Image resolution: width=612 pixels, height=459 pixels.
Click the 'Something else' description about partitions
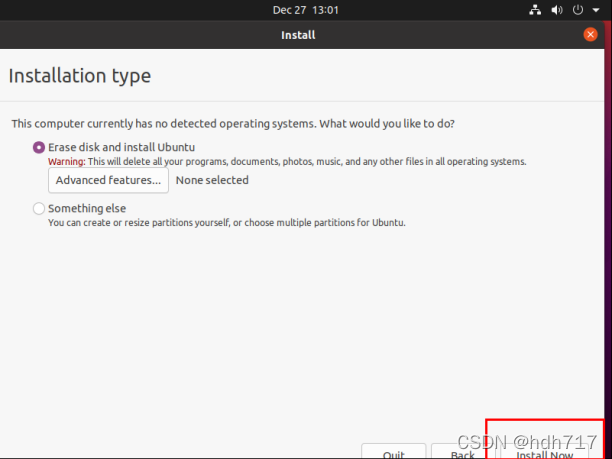point(227,223)
